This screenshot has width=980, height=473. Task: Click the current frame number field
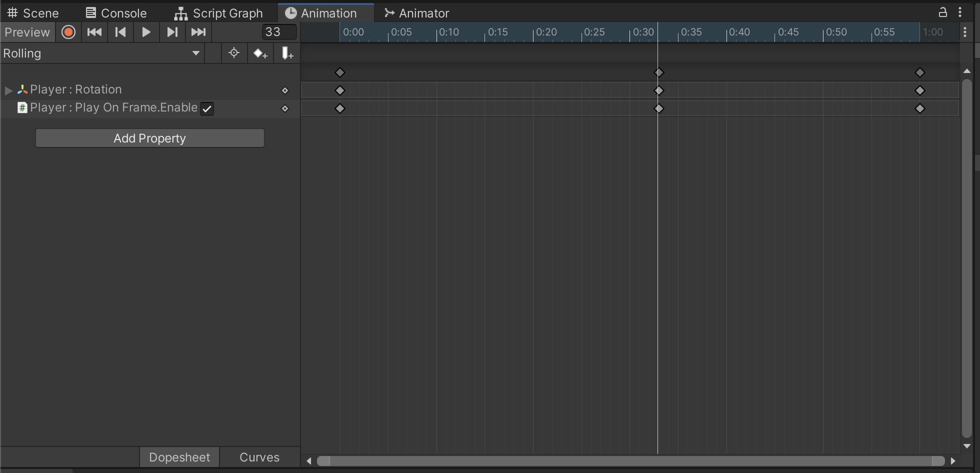tap(279, 32)
